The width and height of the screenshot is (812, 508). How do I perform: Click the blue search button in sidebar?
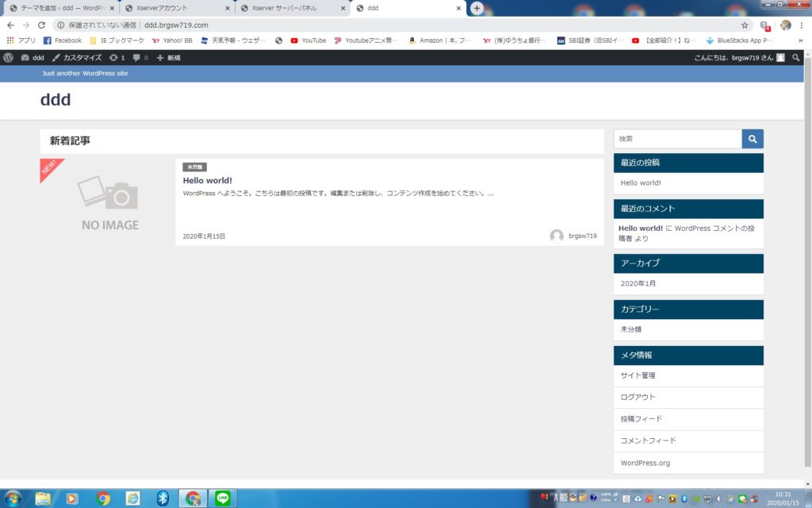(753, 139)
